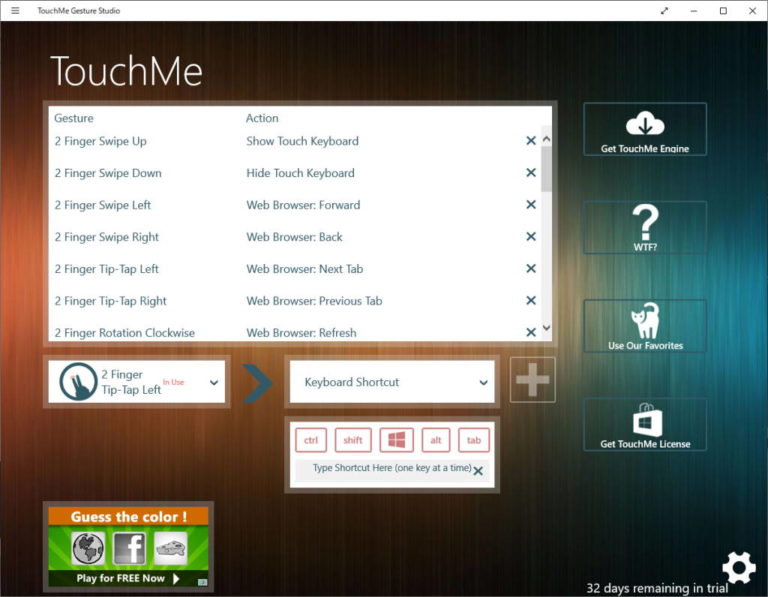Click the gesture list scrollbar thumb
The width and height of the screenshot is (768, 597).
547,168
